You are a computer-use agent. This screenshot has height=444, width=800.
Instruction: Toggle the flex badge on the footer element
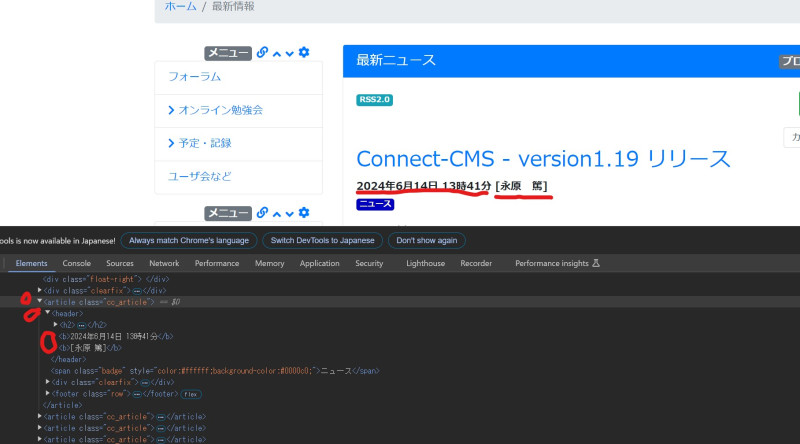(191, 394)
